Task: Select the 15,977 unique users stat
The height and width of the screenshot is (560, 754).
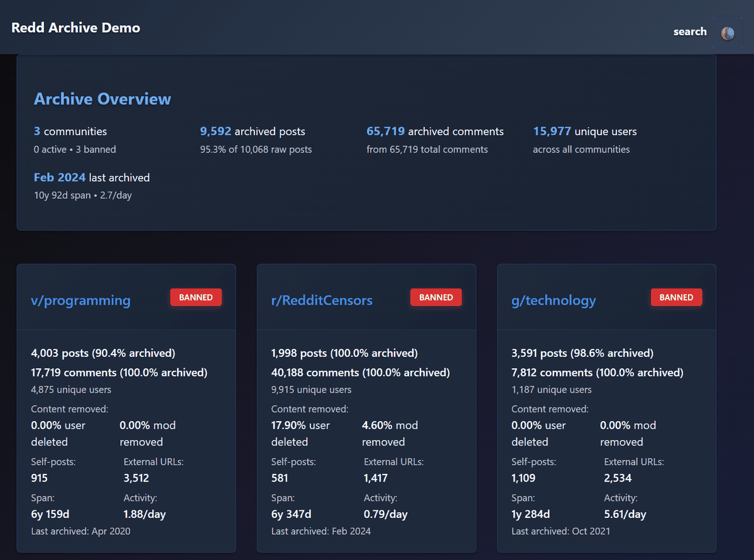Action: click(x=584, y=131)
